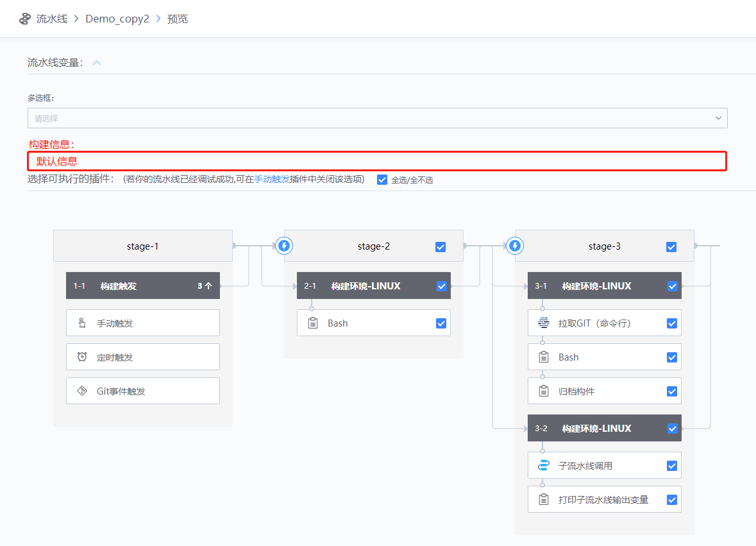This screenshot has height=546, width=756.
Task: Click the stage-2 header title
Action: (374, 246)
